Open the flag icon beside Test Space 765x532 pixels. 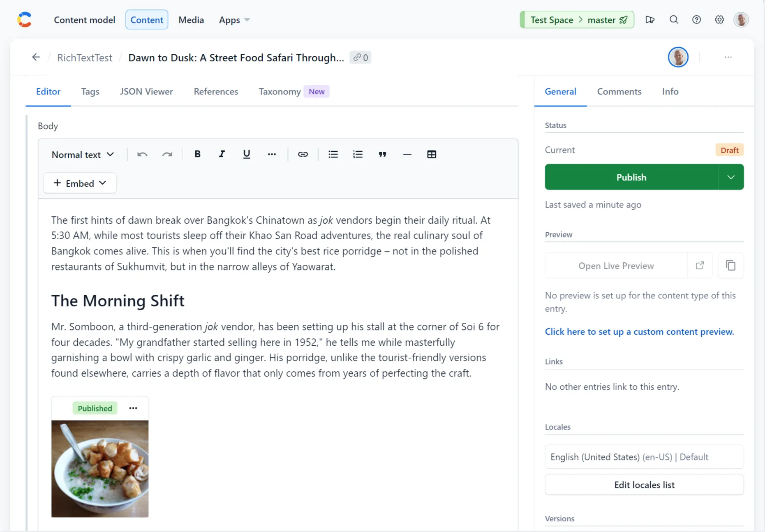pos(650,20)
